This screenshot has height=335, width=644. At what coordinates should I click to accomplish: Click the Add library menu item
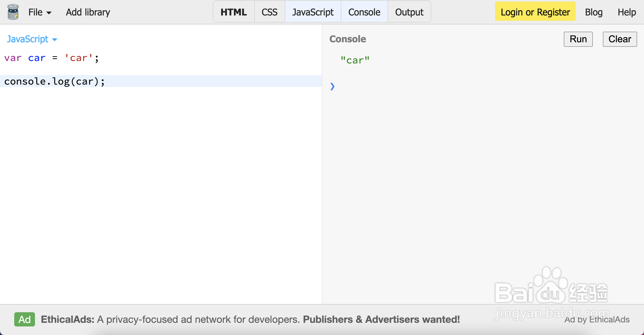click(88, 12)
